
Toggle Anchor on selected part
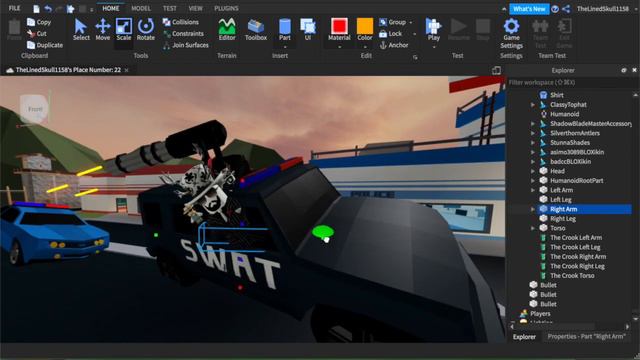[394, 45]
